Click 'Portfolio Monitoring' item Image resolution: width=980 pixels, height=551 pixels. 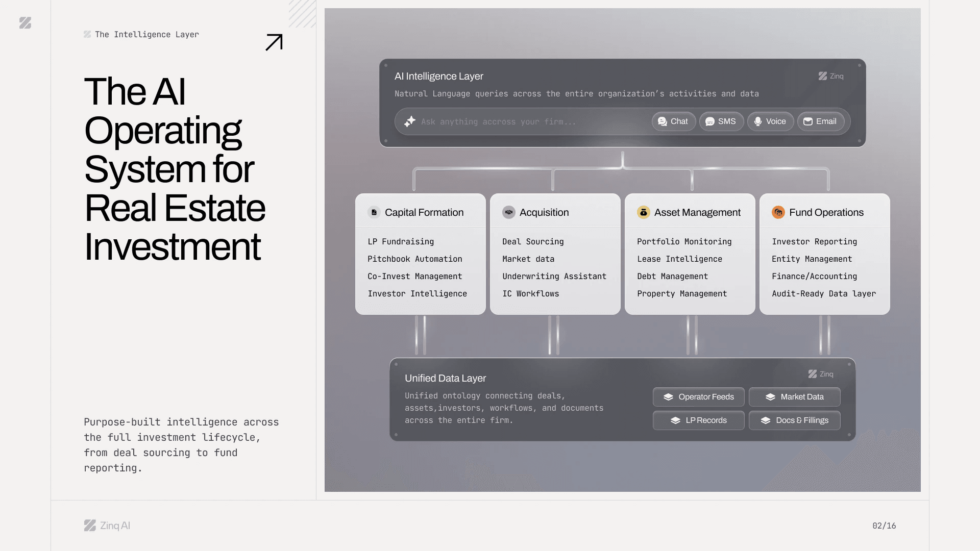(x=684, y=242)
